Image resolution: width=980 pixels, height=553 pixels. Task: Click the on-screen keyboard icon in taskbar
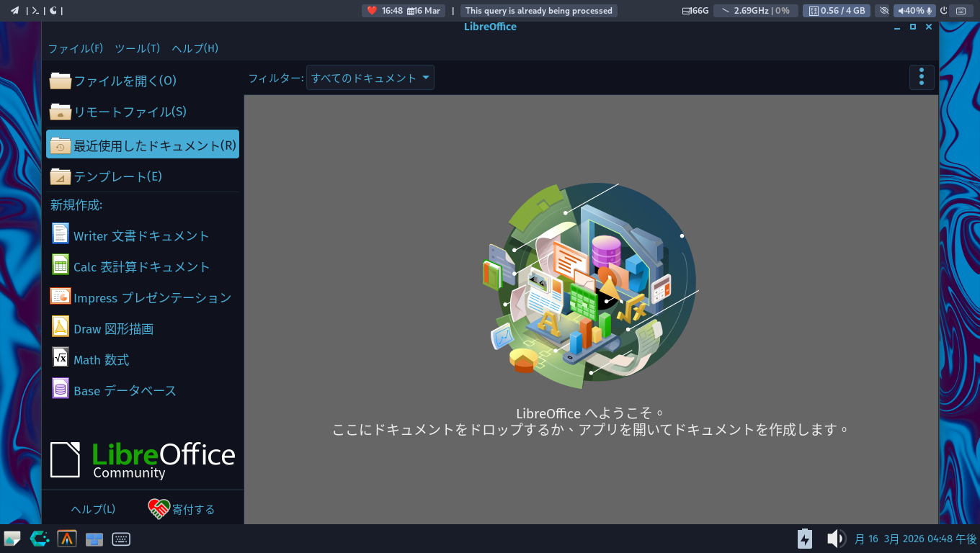121,539
